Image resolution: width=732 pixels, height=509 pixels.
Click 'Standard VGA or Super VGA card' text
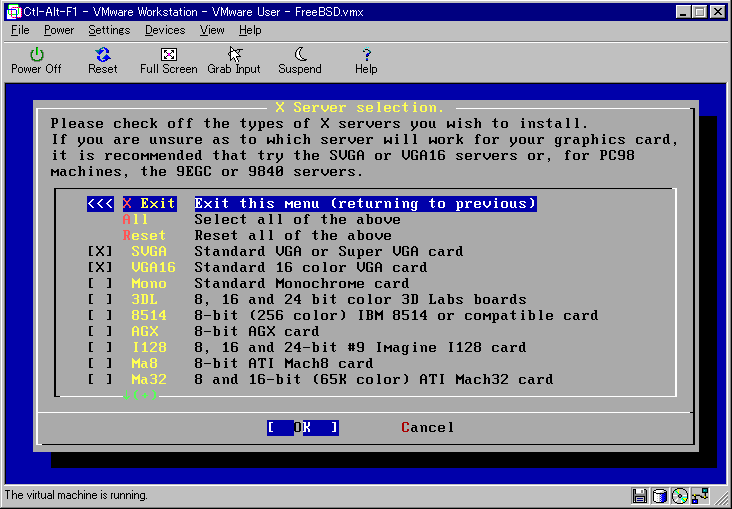[x=329, y=251]
